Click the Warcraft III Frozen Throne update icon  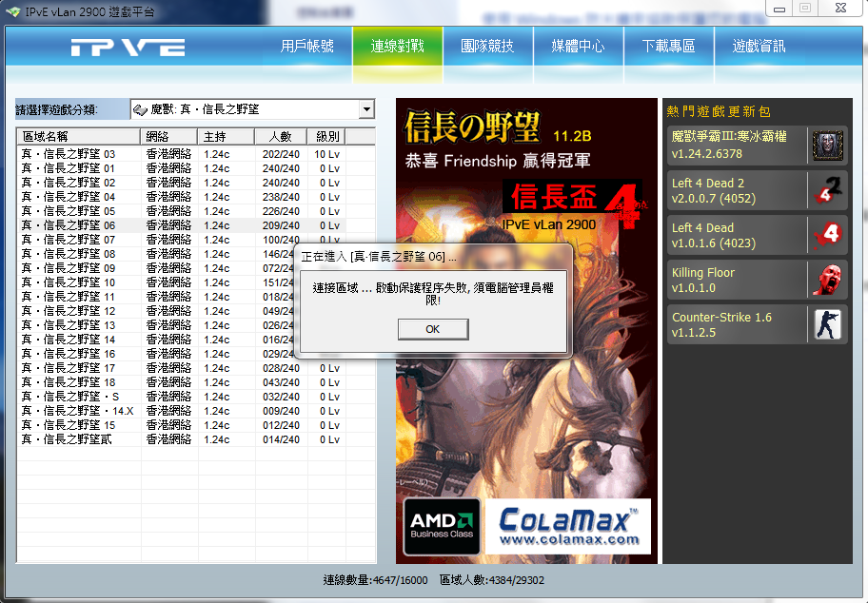tap(828, 146)
